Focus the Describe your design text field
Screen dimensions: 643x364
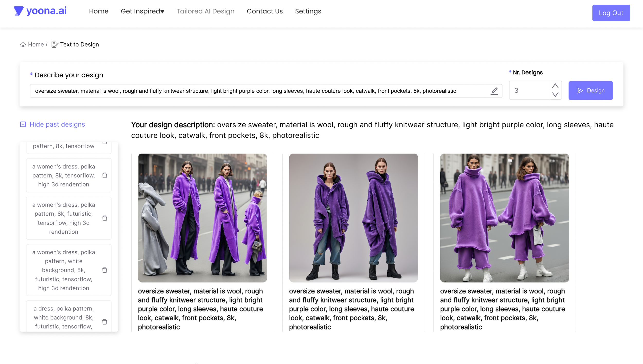pos(266,91)
